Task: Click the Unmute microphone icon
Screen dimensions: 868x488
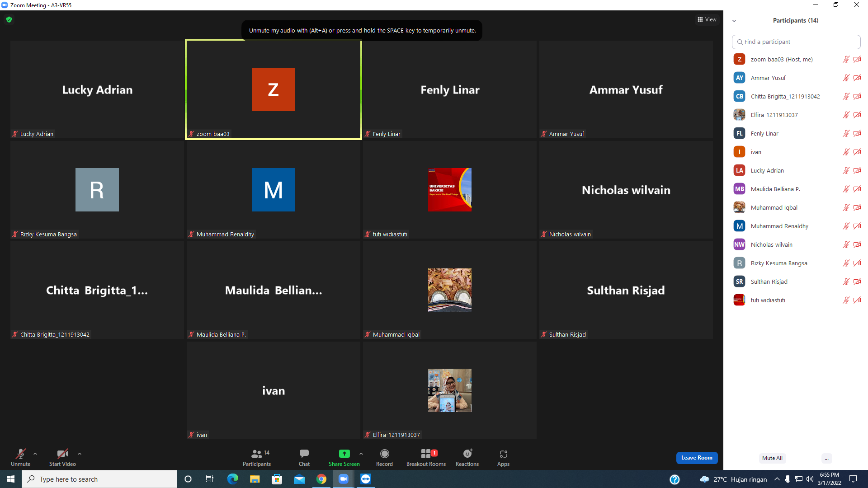Action: click(x=21, y=454)
